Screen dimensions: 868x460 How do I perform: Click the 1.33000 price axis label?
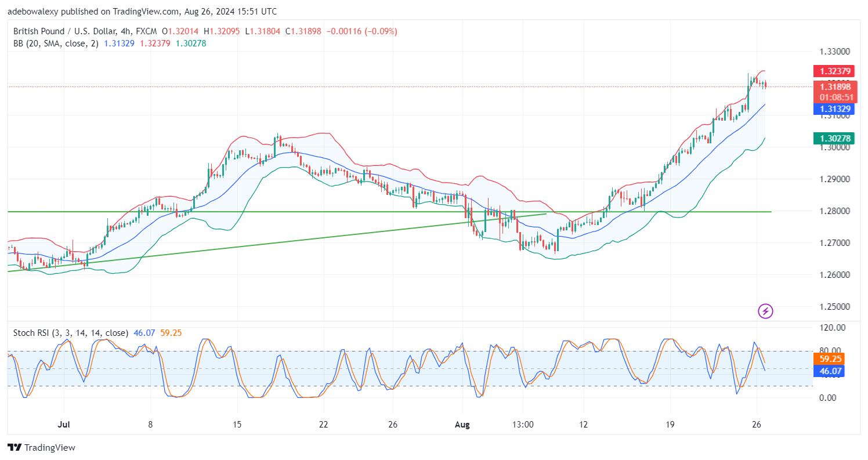(835, 52)
